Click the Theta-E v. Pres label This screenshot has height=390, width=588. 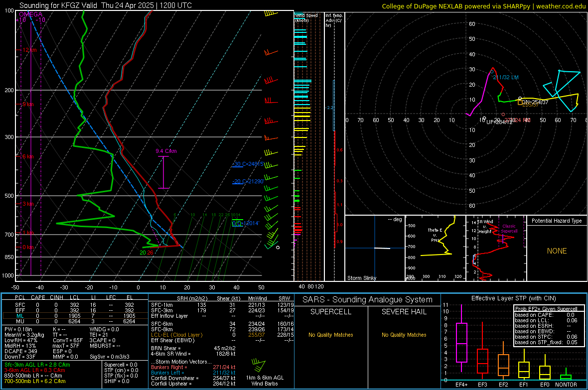(x=435, y=235)
